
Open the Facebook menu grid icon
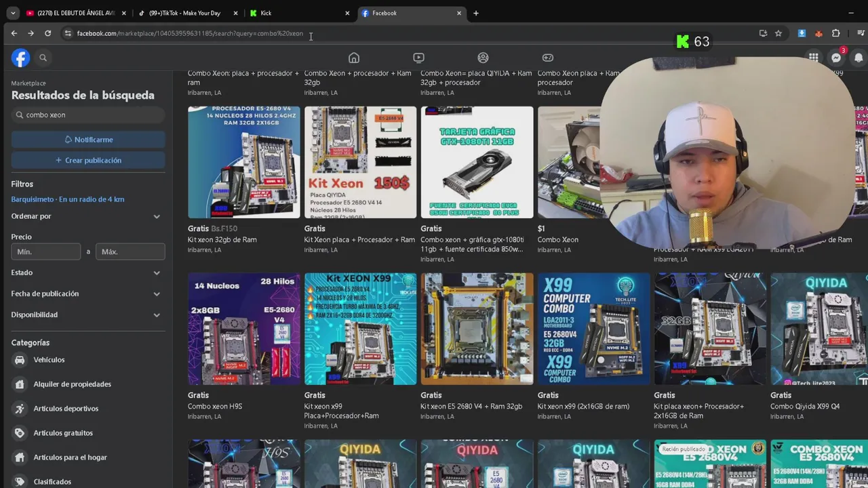(x=813, y=58)
